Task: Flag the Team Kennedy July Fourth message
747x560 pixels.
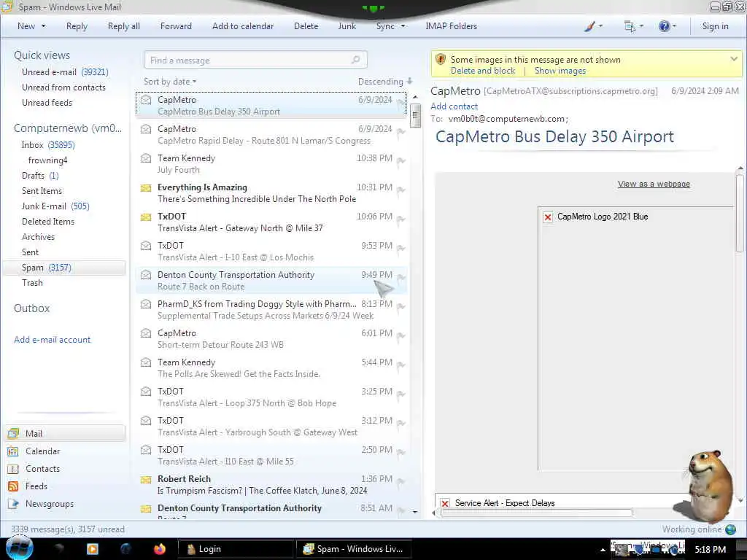Action: [x=401, y=161]
